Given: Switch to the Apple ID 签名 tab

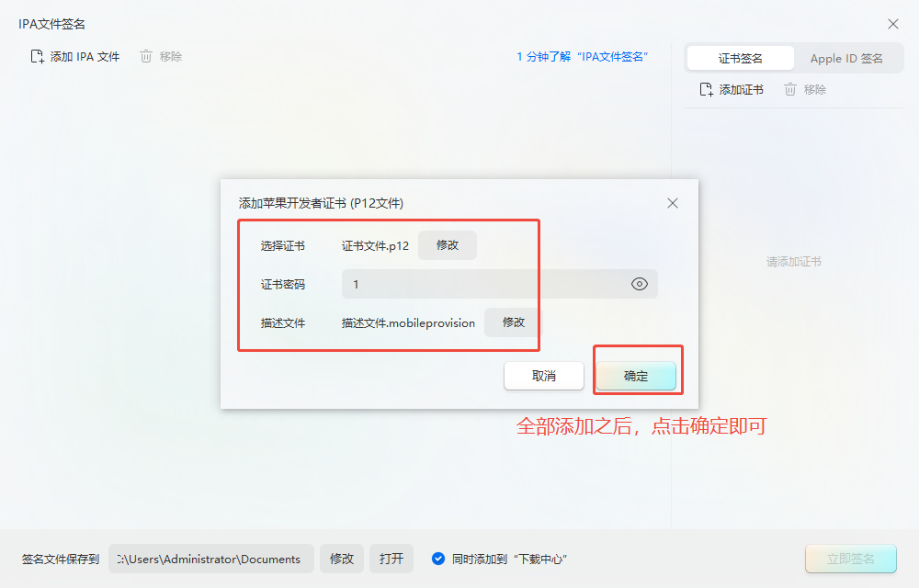Looking at the screenshot, I should tap(846, 59).
